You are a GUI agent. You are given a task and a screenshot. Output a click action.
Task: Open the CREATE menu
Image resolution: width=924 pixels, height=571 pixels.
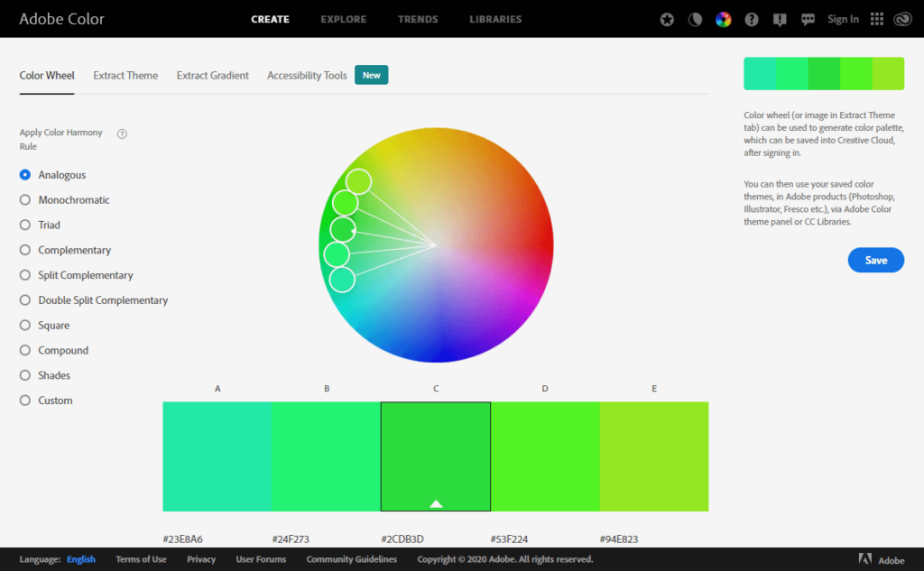pyautogui.click(x=270, y=20)
